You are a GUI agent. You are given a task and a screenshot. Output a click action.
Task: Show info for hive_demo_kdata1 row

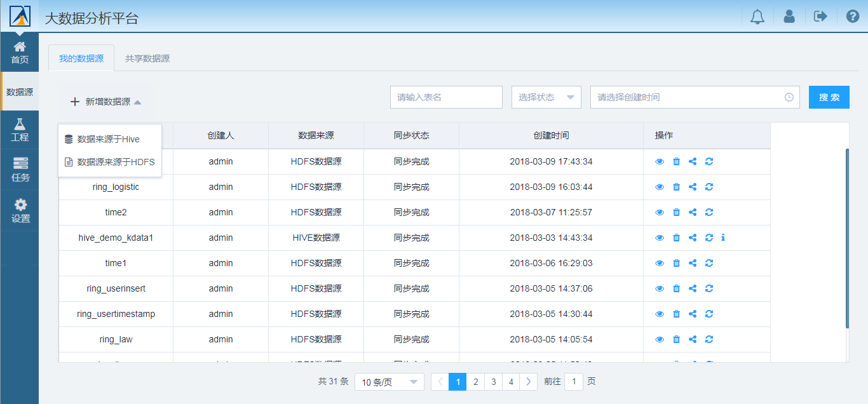pos(723,238)
